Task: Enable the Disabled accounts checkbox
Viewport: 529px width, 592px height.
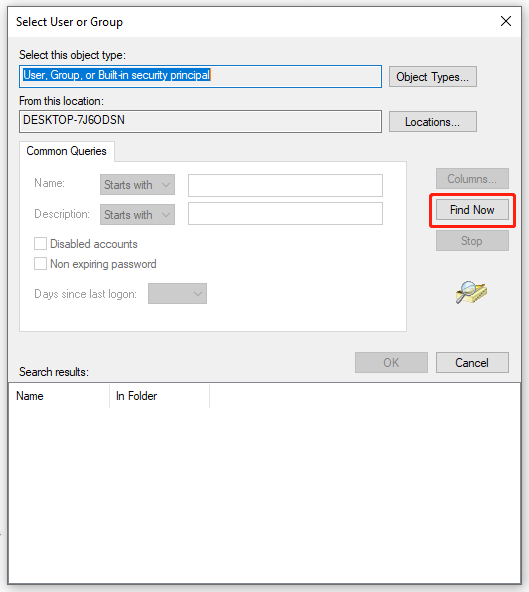Action: [x=40, y=244]
